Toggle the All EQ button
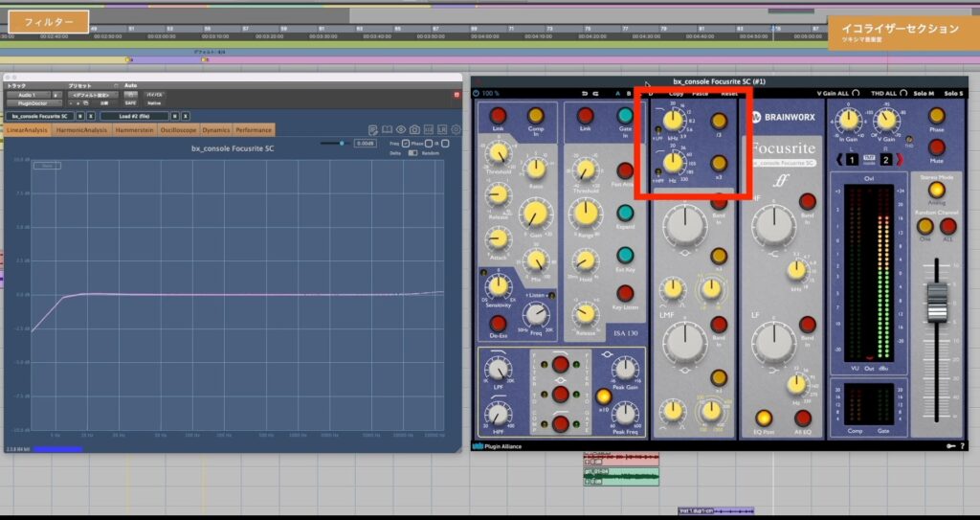The height and width of the screenshot is (520, 980). pos(803,418)
